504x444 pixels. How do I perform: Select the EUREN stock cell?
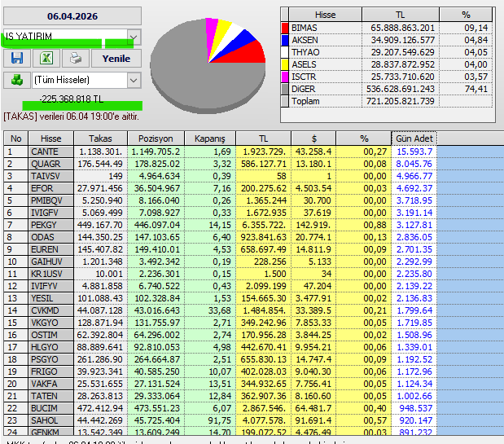point(50,249)
